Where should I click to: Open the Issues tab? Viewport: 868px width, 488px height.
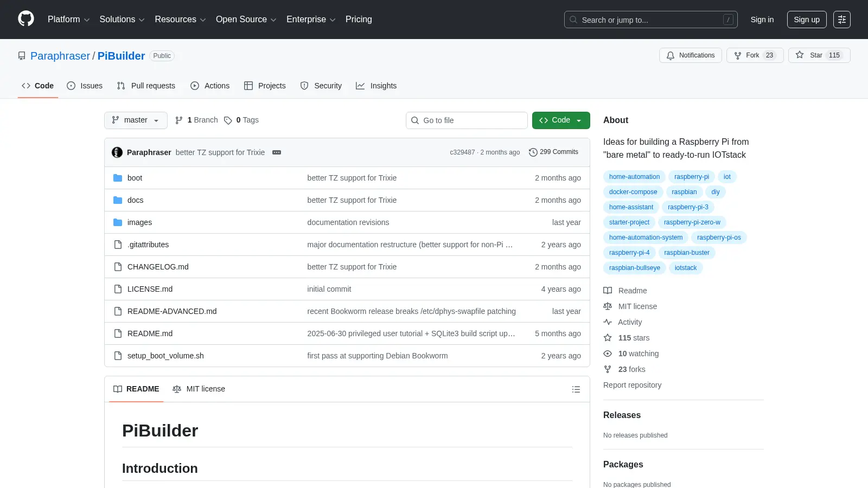pyautogui.click(x=85, y=86)
